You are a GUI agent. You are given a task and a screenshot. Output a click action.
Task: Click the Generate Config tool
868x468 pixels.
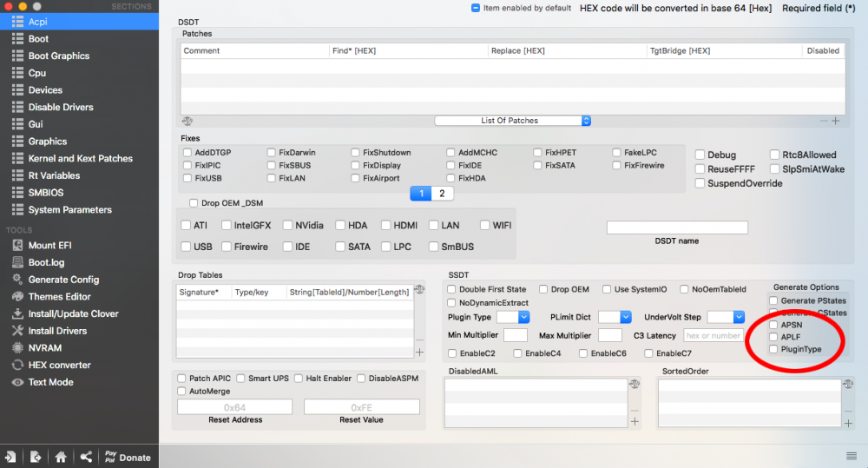pos(63,280)
